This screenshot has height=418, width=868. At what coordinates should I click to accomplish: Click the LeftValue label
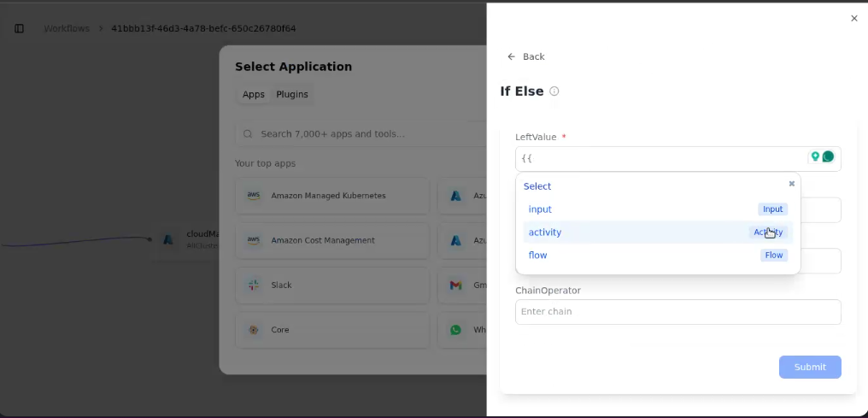pyautogui.click(x=536, y=137)
